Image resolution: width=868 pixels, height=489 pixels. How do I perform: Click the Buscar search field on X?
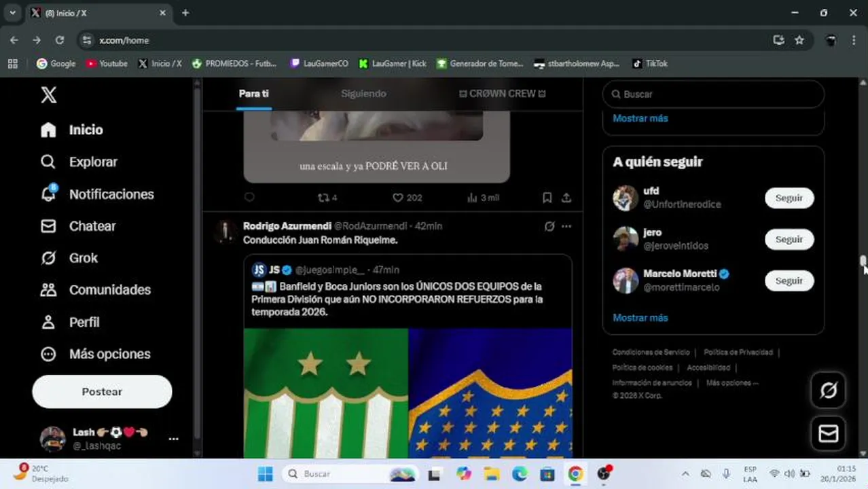click(x=713, y=94)
